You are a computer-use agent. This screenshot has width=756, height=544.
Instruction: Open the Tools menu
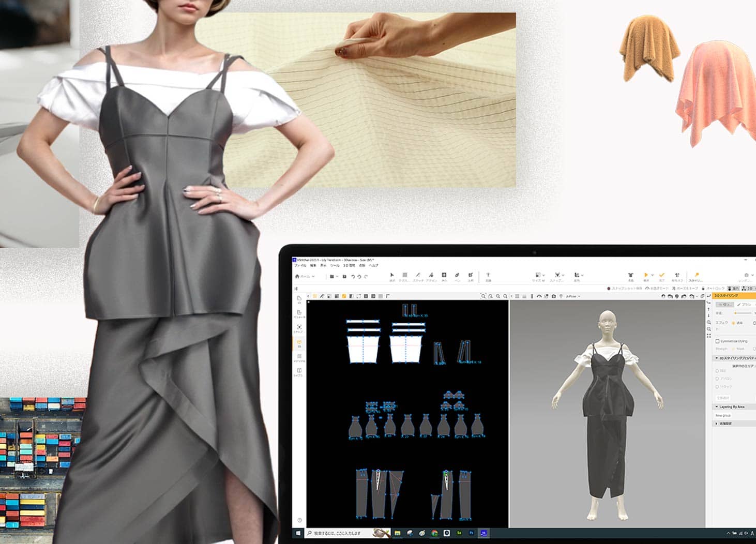click(335, 265)
